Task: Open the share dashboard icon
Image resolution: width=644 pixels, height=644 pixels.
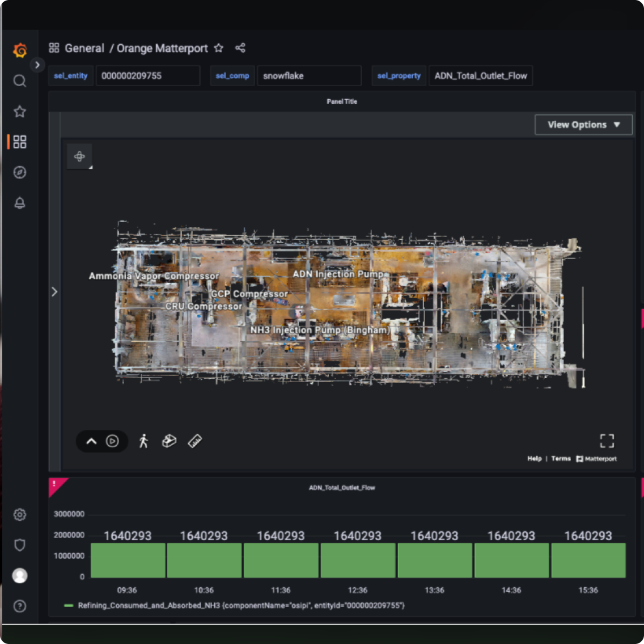Action: (240, 48)
